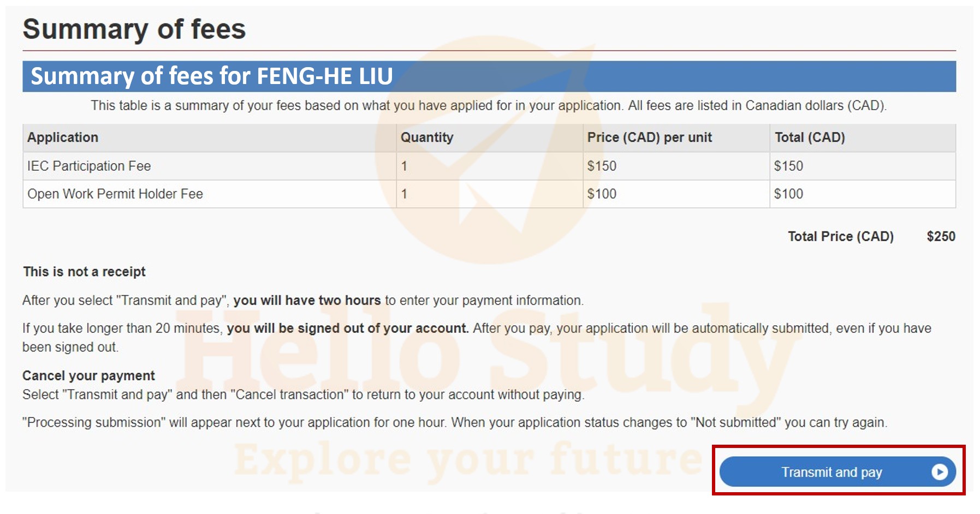
Task: Select the Open Work Permit Holder Fee label
Action: click(115, 194)
